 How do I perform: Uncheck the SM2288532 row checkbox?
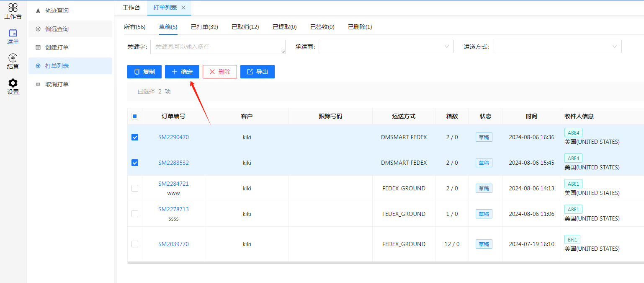(x=135, y=163)
